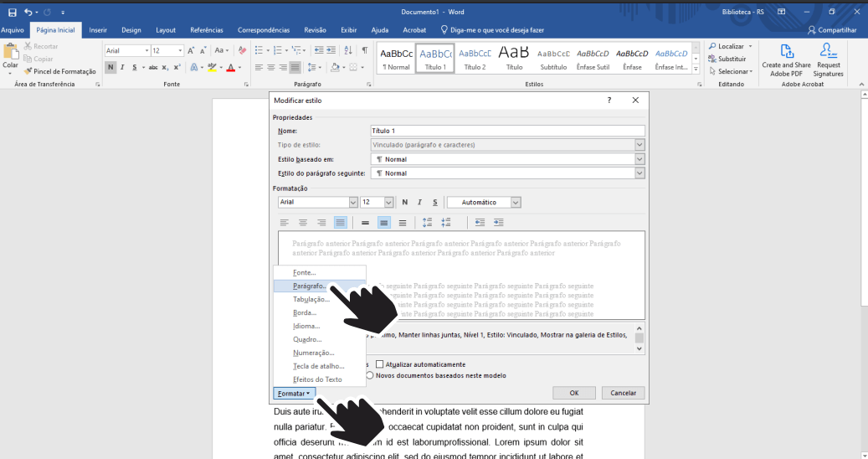Open the Automático font color picker

[x=484, y=202]
